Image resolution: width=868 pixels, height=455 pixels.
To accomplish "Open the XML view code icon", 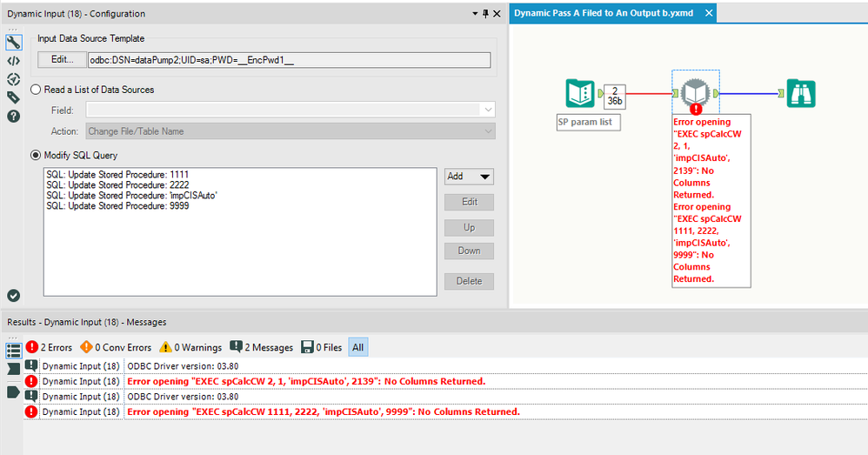I will [13, 61].
